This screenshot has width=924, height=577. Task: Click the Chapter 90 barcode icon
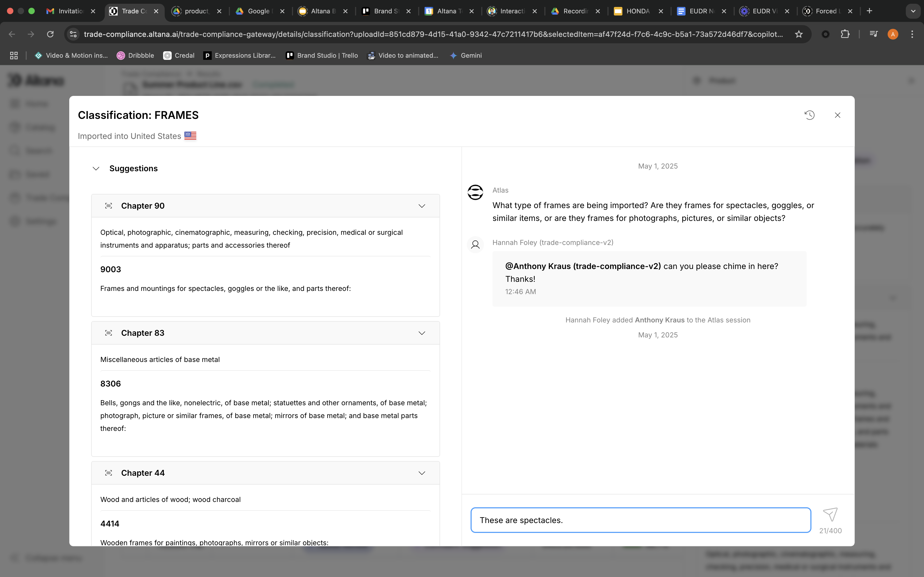pyautogui.click(x=109, y=206)
